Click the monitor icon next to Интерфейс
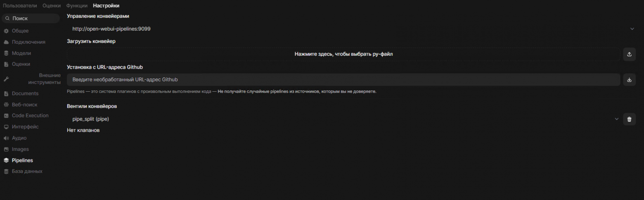The height and width of the screenshot is (200, 644). click(6, 127)
